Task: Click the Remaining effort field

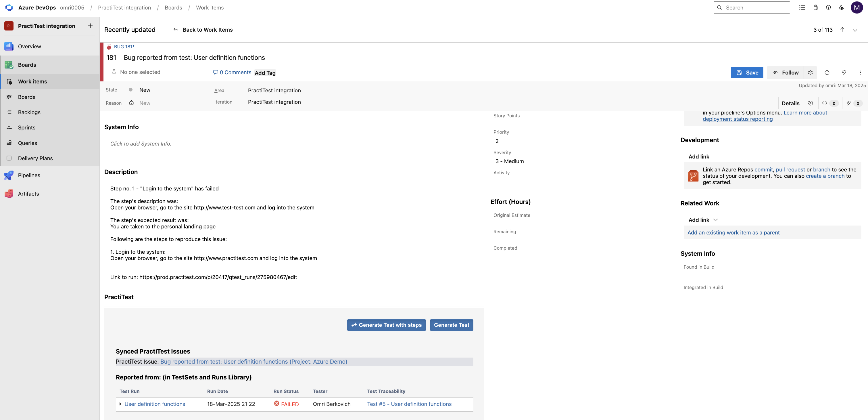Action: (x=504, y=232)
